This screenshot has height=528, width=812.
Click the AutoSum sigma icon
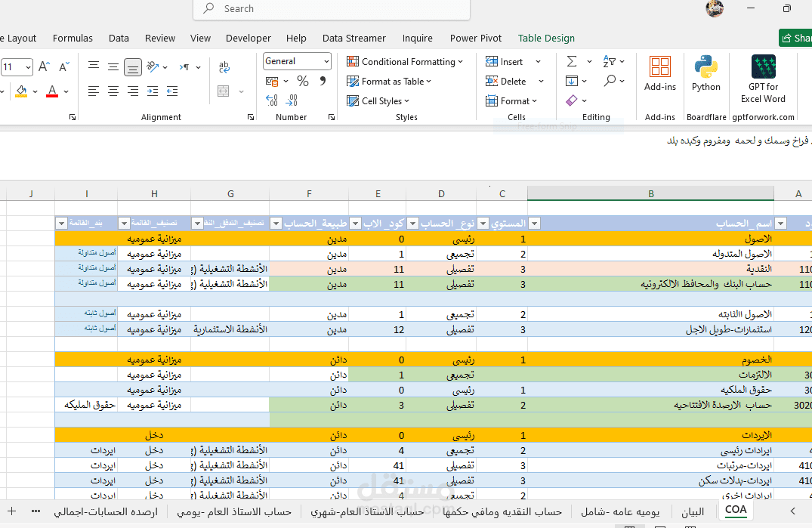(x=572, y=62)
